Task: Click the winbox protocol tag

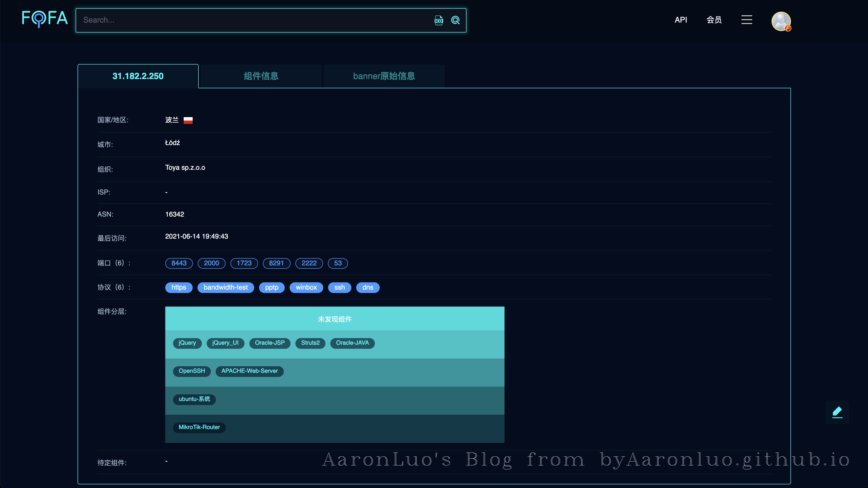Action: (306, 287)
